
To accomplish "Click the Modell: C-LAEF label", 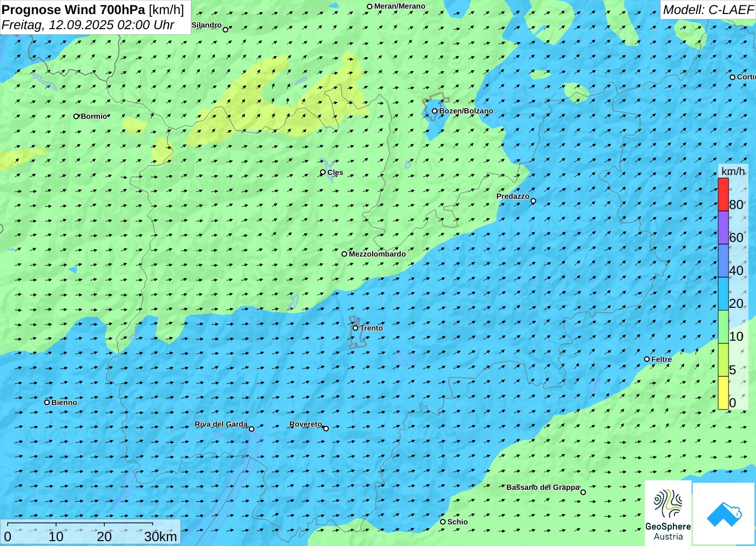I will 708,10.
